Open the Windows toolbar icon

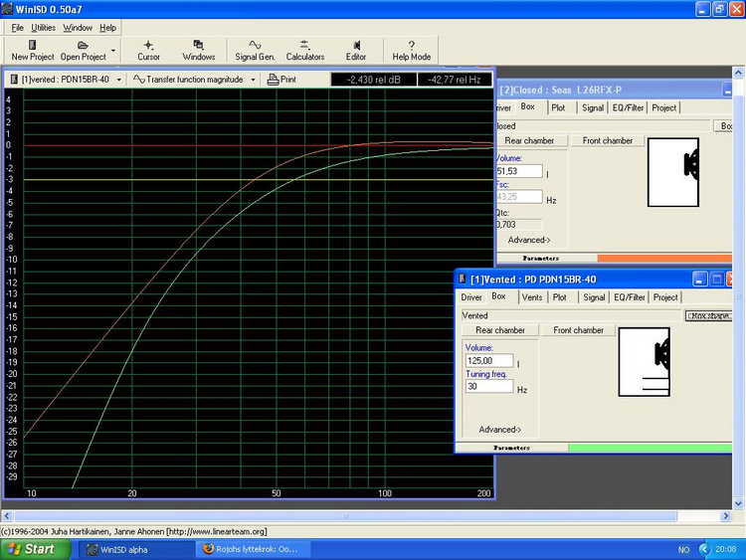click(198, 50)
